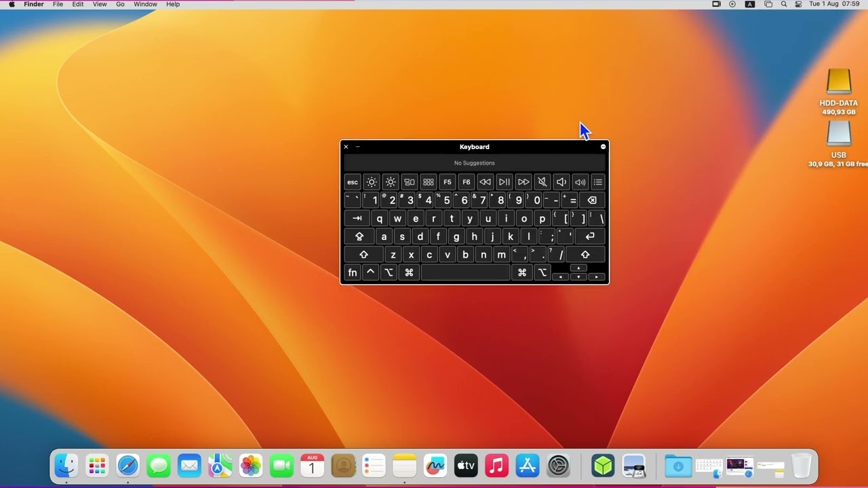The width and height of the screenshot is (868, 488).
Task: Click the volume down key
Action: 561,182
